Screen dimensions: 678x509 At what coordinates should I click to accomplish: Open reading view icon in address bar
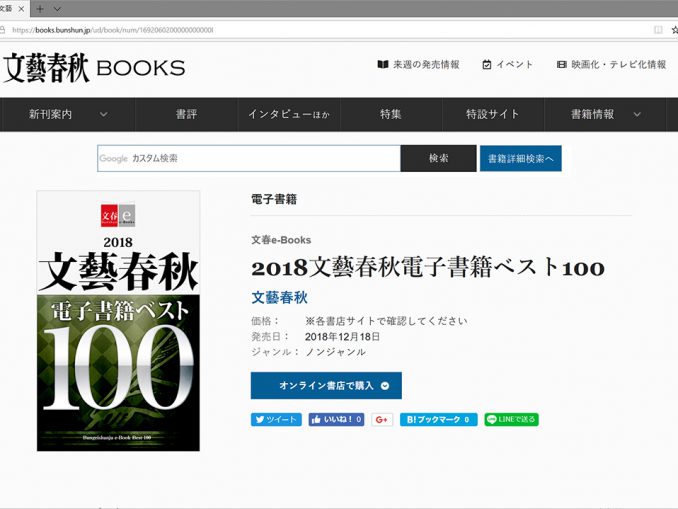click(658, 30)
